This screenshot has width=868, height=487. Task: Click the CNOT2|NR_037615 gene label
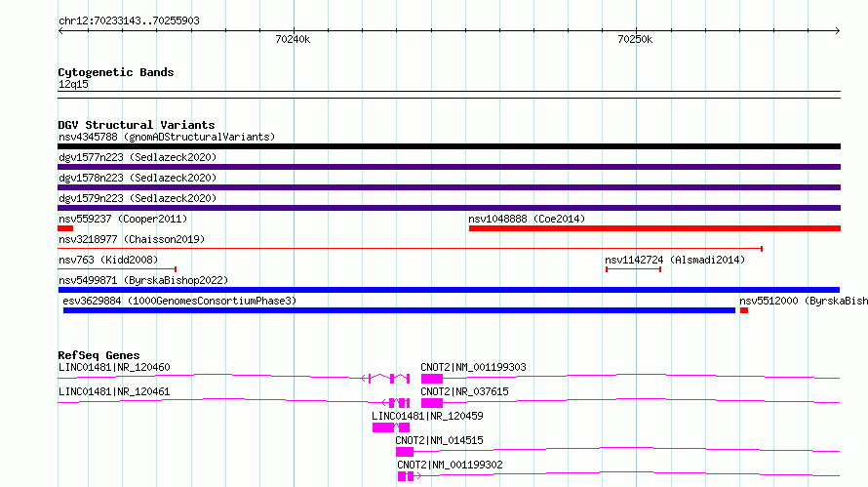click(464, 391)
